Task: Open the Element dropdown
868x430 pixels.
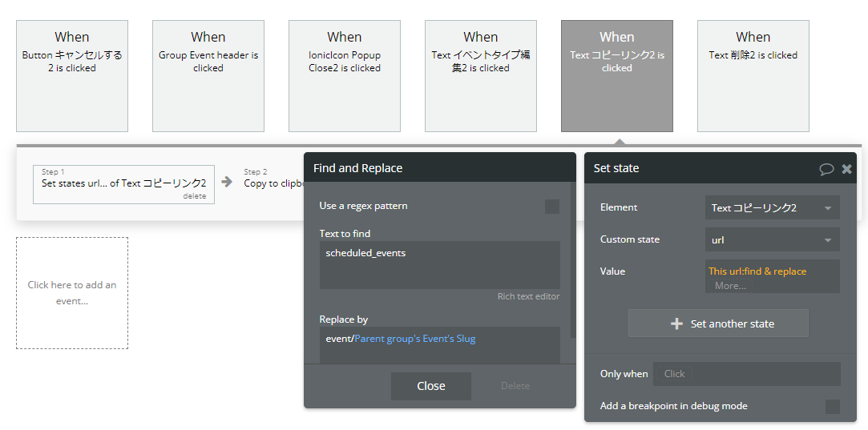Action: click(772, 207)
